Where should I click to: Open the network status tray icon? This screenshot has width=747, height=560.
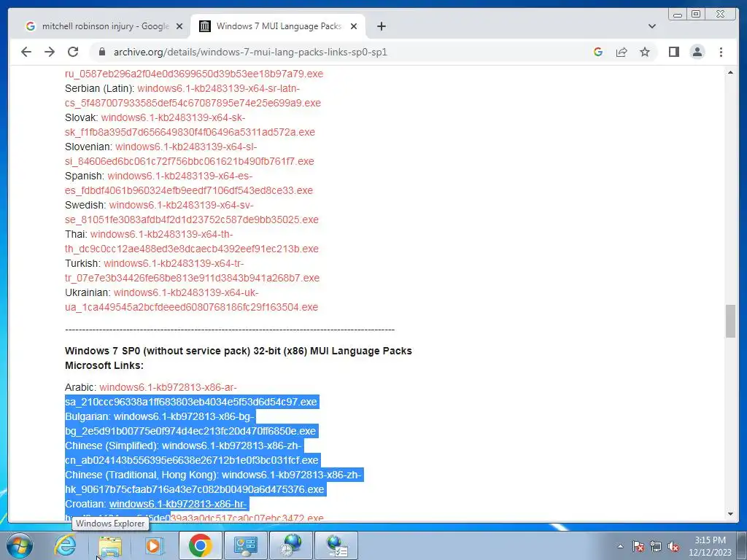click(x=656, y=546)
